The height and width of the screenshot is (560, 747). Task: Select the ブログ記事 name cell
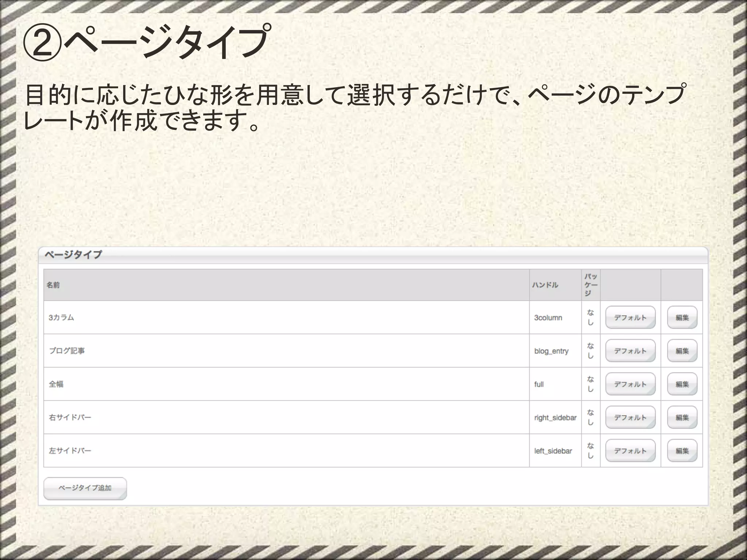(286, 351)
